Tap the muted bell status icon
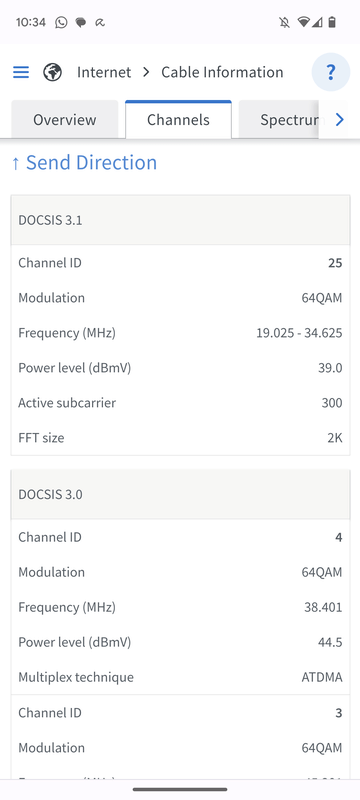 285,22
